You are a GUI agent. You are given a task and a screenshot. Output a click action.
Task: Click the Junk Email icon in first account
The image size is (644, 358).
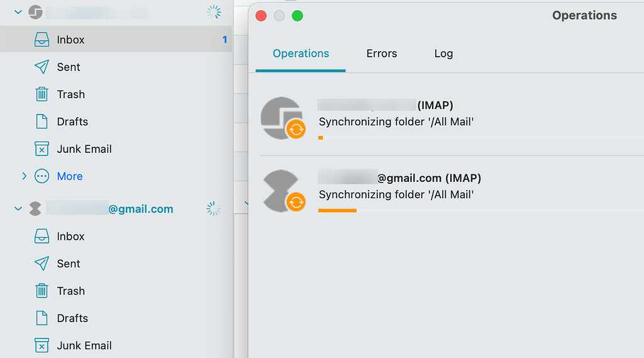point(42,149)
